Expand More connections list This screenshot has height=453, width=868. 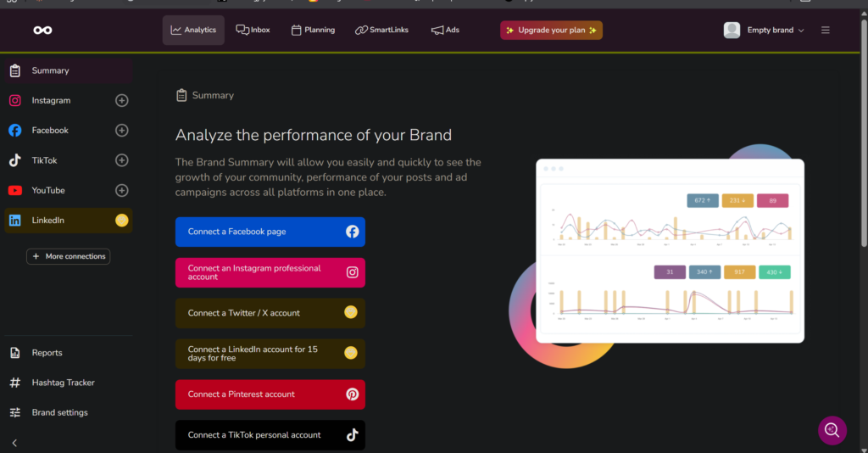tap(69, 256)
